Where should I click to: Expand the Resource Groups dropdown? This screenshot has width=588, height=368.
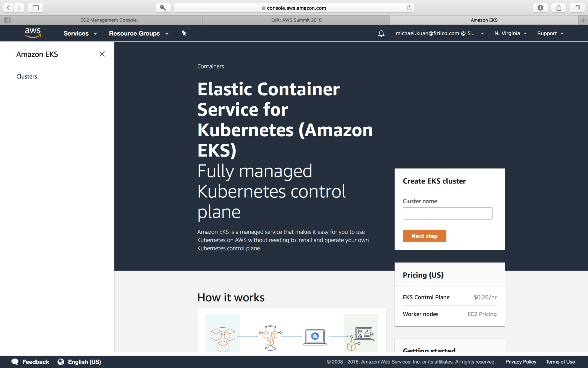point(139,33)
